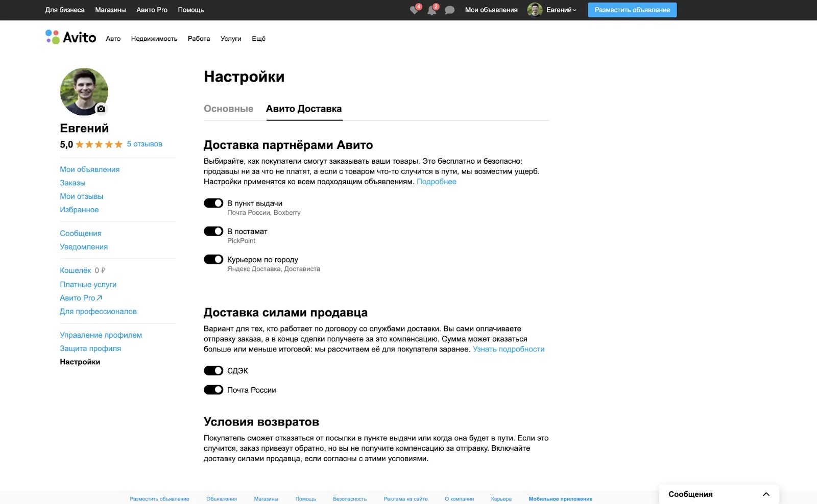The width and height of the screenshot is (817, 504).
Task: Click the Avito logo
Action: pos(70,37)
